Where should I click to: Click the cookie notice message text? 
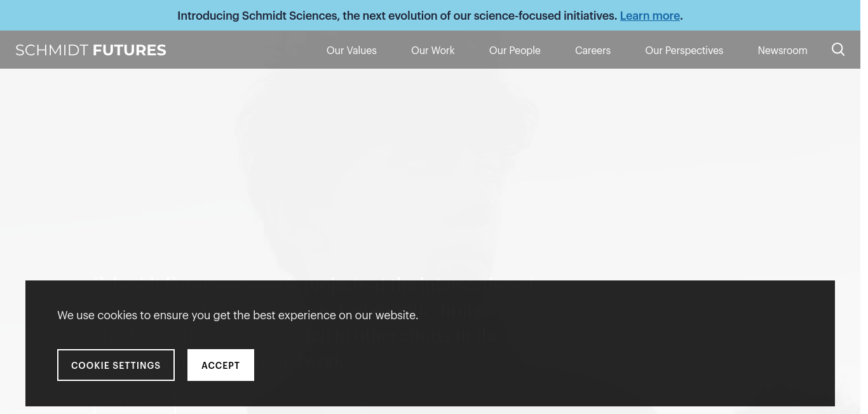pos(238,315)
